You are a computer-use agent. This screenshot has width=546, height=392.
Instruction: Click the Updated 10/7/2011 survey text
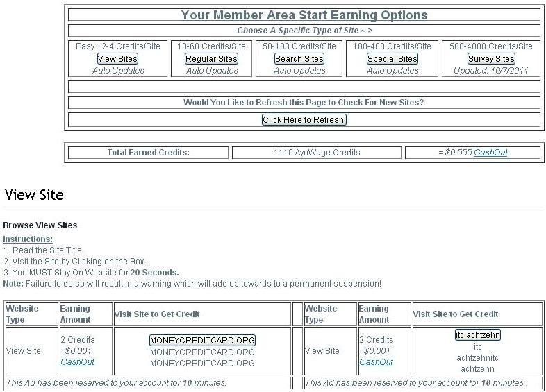coord(491,71)
